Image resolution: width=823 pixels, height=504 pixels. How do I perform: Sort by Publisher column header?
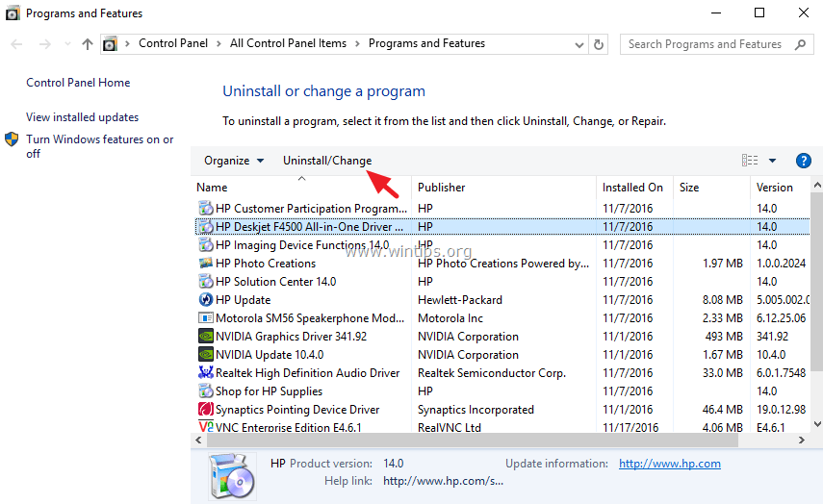(442, 188)
